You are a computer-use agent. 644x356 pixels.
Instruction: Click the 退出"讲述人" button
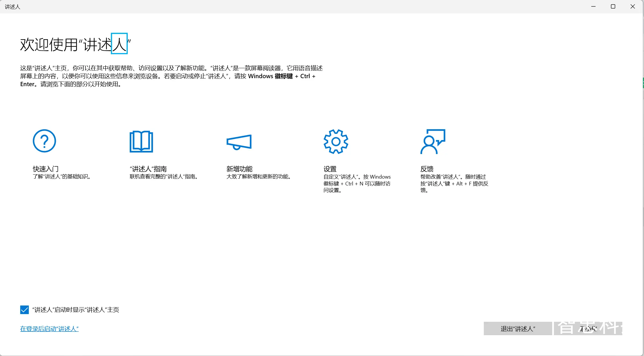pyautogui.click(x=518, y=329)
